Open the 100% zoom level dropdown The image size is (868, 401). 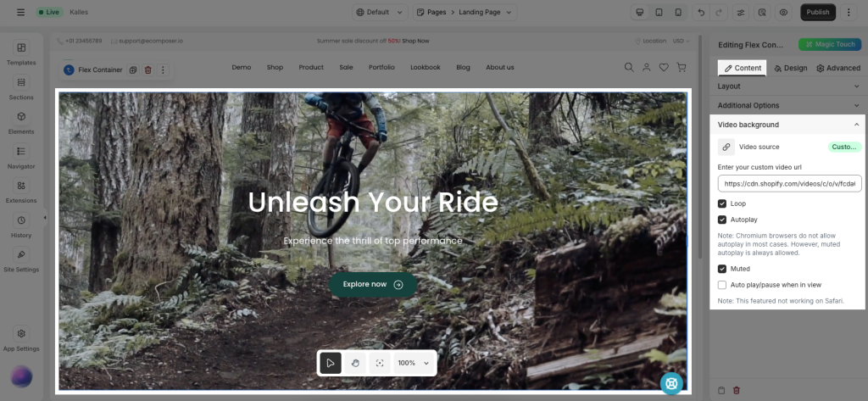[x=414, y=363]
